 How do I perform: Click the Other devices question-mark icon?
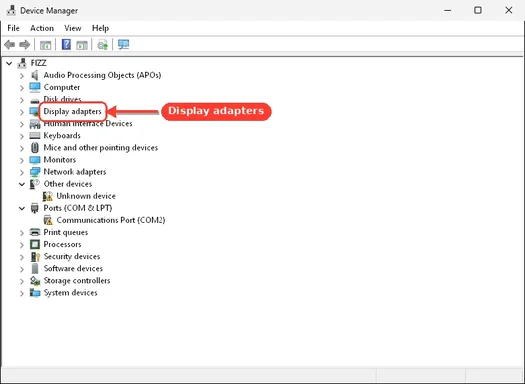coord(35,184)
